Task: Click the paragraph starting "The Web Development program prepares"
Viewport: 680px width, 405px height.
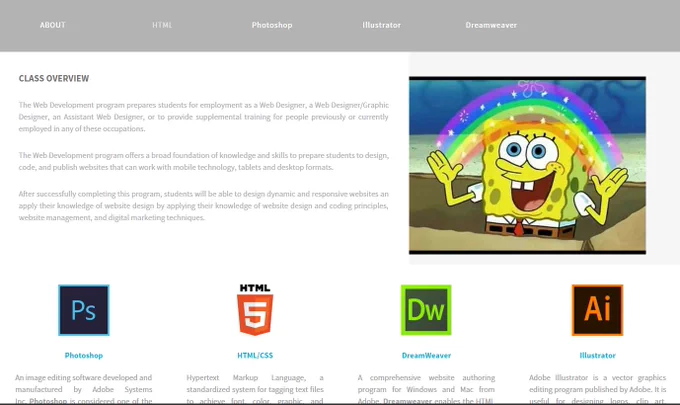Action: tap(203, 117)
